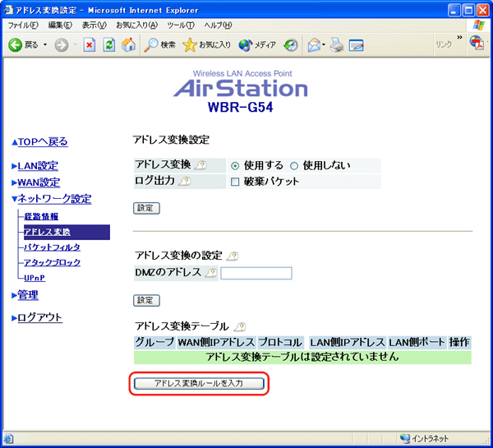Go to the Home page icon
The width and height of the screenshot is (493, 448).
point(128,44)
